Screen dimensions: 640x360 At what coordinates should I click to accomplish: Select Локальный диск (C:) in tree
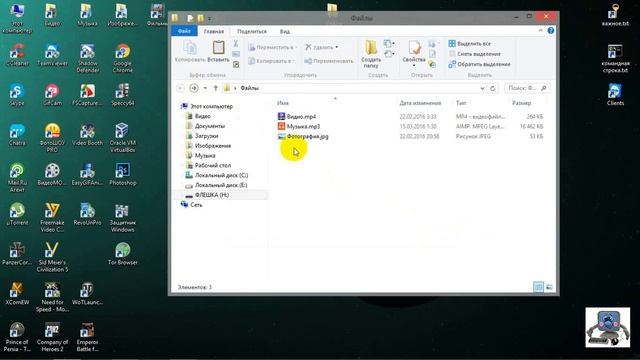pos(221,175)
